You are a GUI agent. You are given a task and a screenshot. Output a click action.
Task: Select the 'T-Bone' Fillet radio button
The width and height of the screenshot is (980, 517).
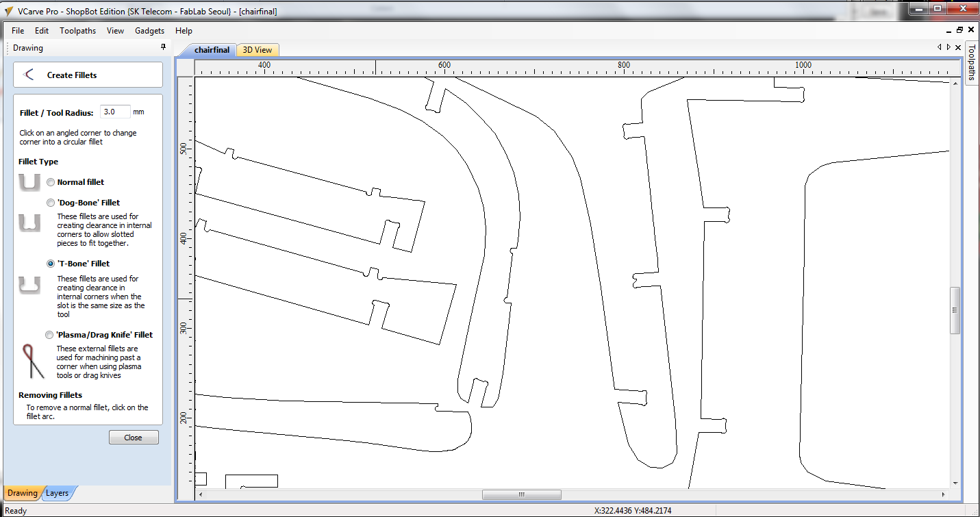click(x=51, y=264)
